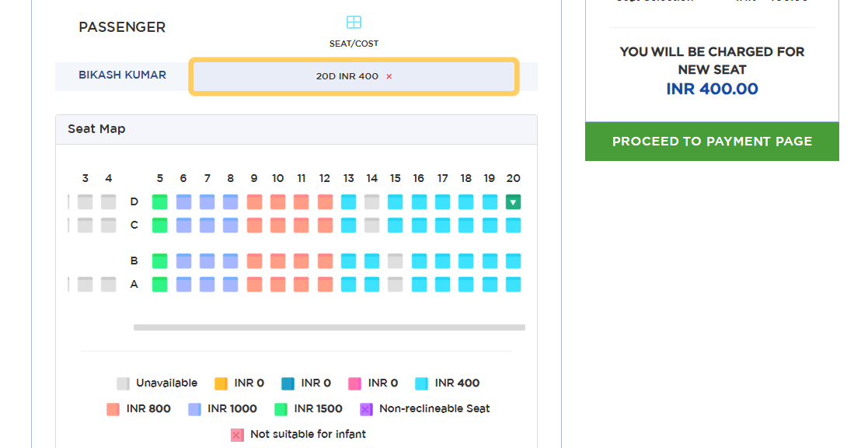Choose purple seat 6D
This screenshot has width=868, height=448.
183,202
